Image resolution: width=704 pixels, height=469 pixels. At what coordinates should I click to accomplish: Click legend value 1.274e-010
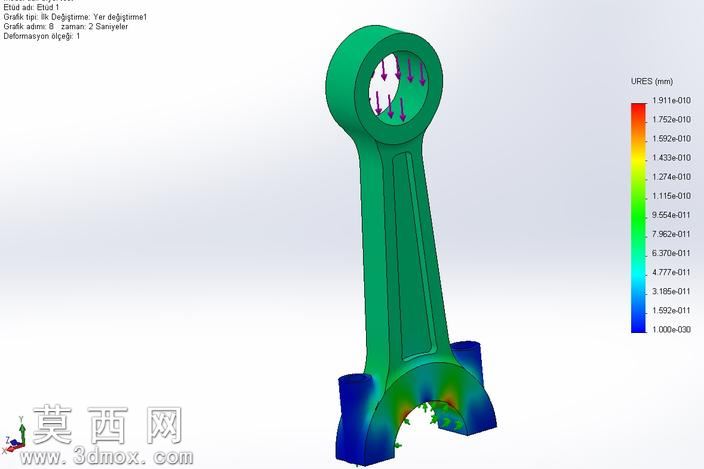tap(671, 177)
